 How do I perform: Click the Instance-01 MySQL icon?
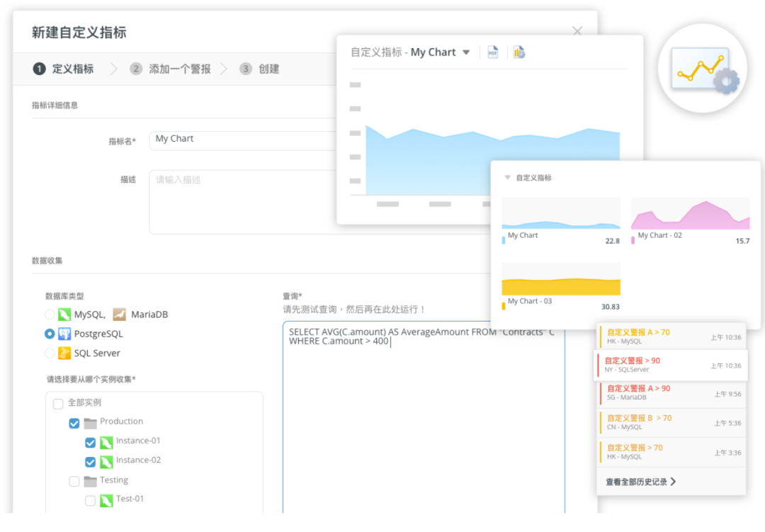(x=106, y=442)
